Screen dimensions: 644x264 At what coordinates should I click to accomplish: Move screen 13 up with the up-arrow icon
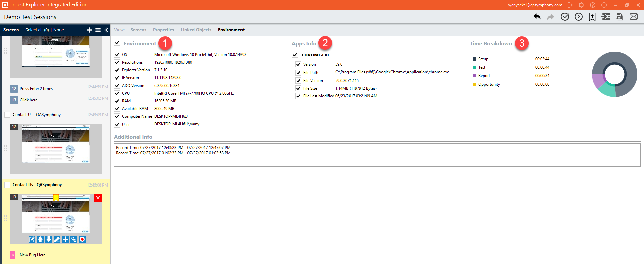point(40,239)
